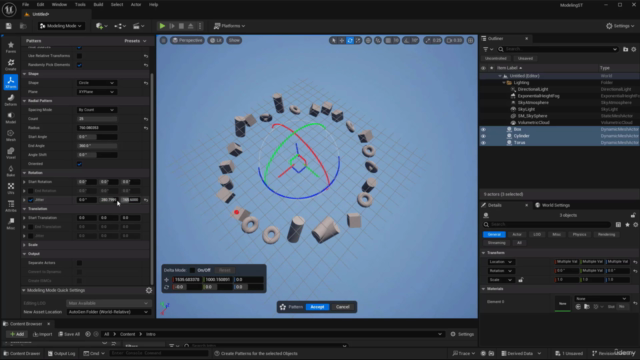Toggle the Oriented checkbox
The height and width of the screenshot is (360, 640).
(x=79, y=164)
